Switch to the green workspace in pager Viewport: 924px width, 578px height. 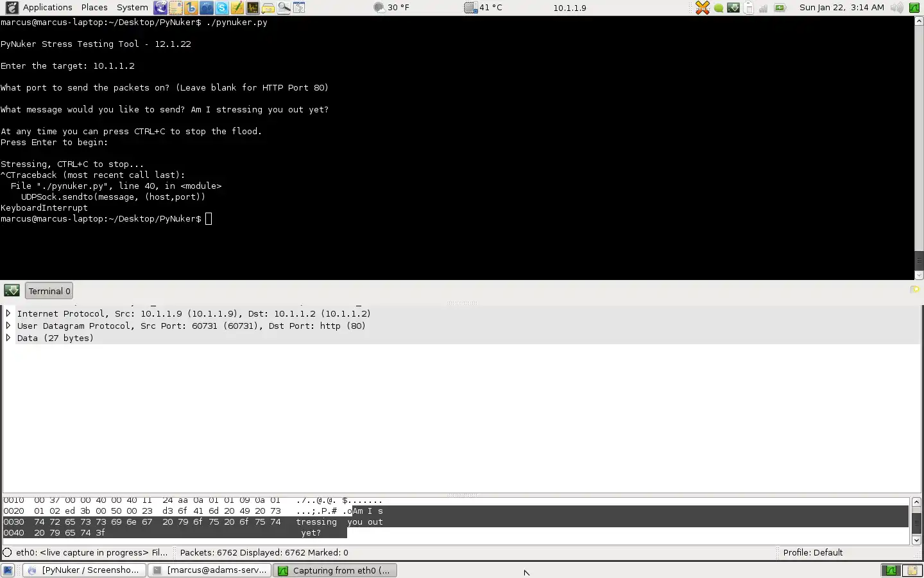890,570
